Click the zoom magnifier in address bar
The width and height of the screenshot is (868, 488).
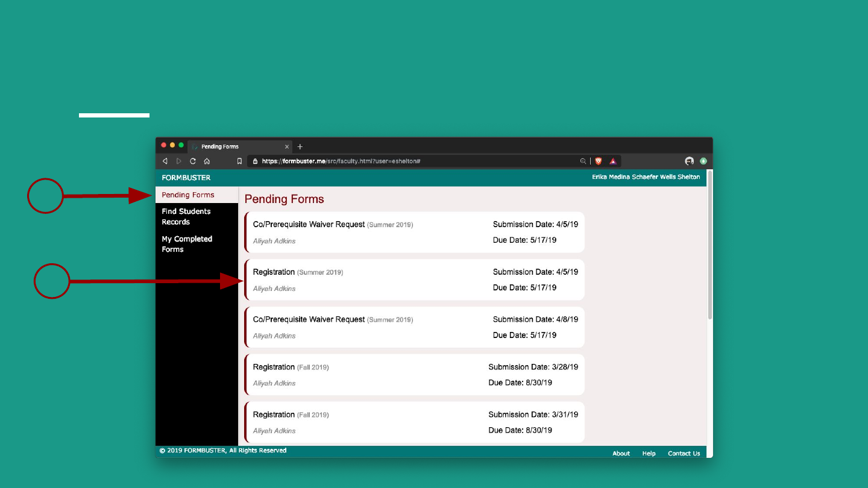pyautogui.click(x=583, y=161)
